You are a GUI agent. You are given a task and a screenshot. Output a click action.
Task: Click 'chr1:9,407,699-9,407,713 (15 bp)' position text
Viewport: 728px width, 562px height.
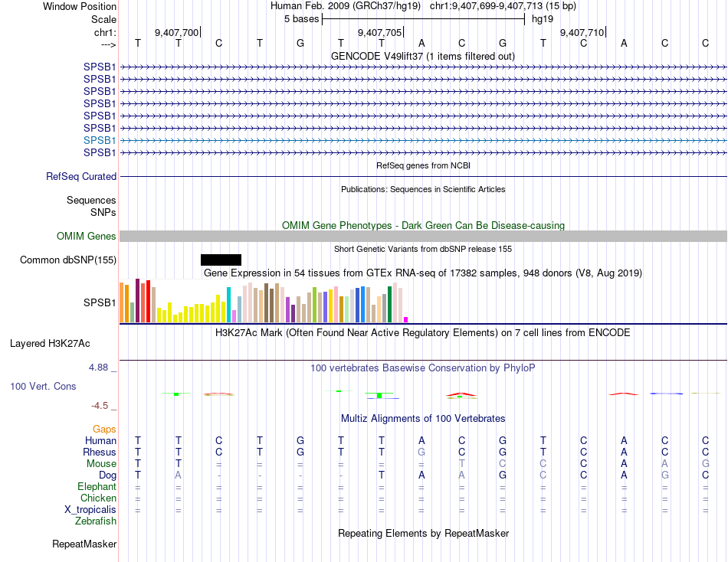click(503, 6)
